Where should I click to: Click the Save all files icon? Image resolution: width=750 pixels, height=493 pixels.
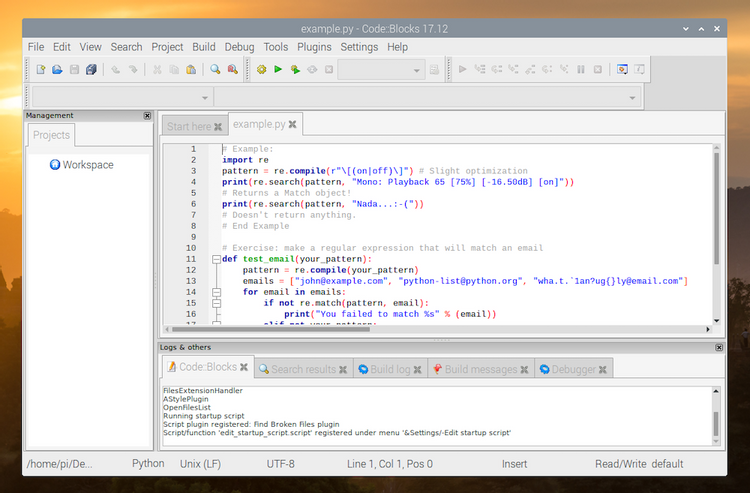[91, 70]
